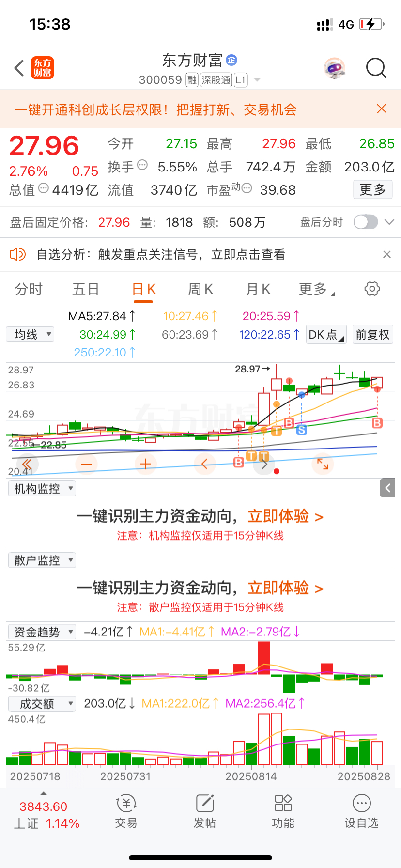
Task: Open the side panel grey arrow tab
Action: pos(387,488)
